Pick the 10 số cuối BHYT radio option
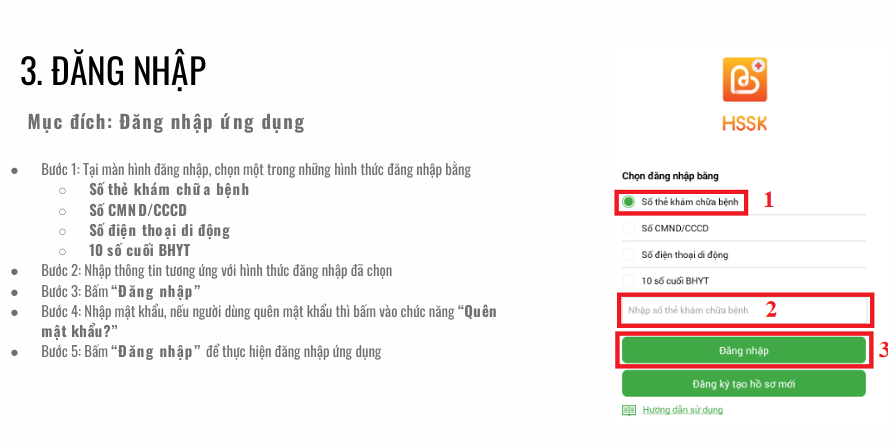 (x=628, y=281)
